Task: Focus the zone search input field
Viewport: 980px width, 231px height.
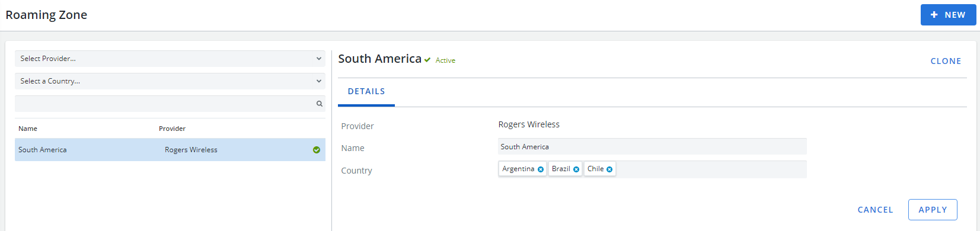Action: pyautogui.click(x=166, y=104)
